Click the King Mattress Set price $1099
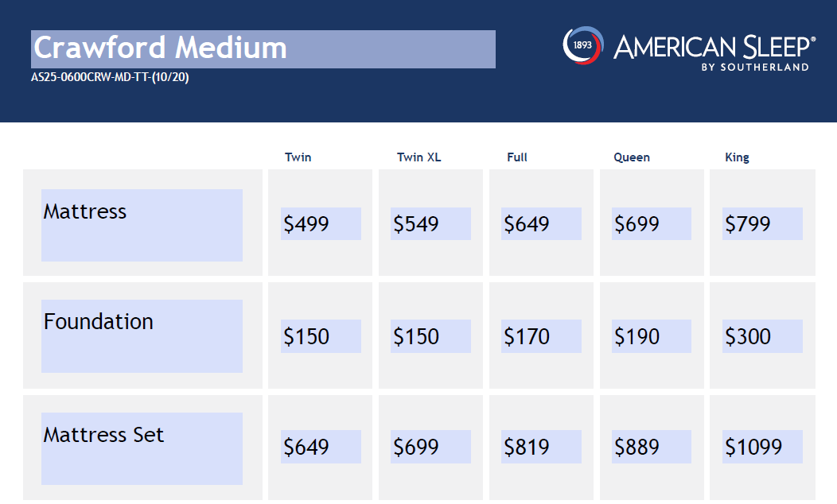 click(x=762, y=447)
